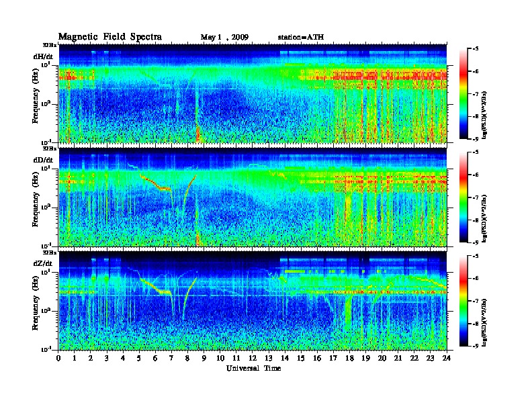Click hour tick label '12' on time axis
This screenshot has height=411, width=532.
253,358
